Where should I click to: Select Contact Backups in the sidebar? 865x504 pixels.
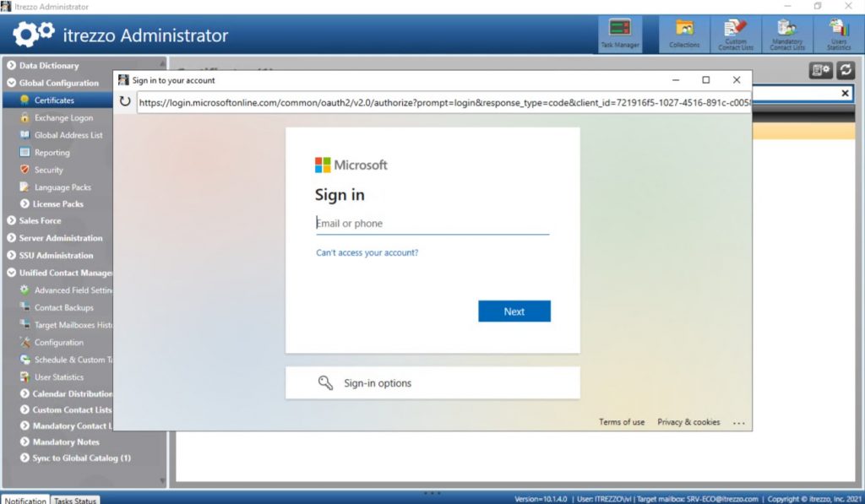[x=63, y=307]
